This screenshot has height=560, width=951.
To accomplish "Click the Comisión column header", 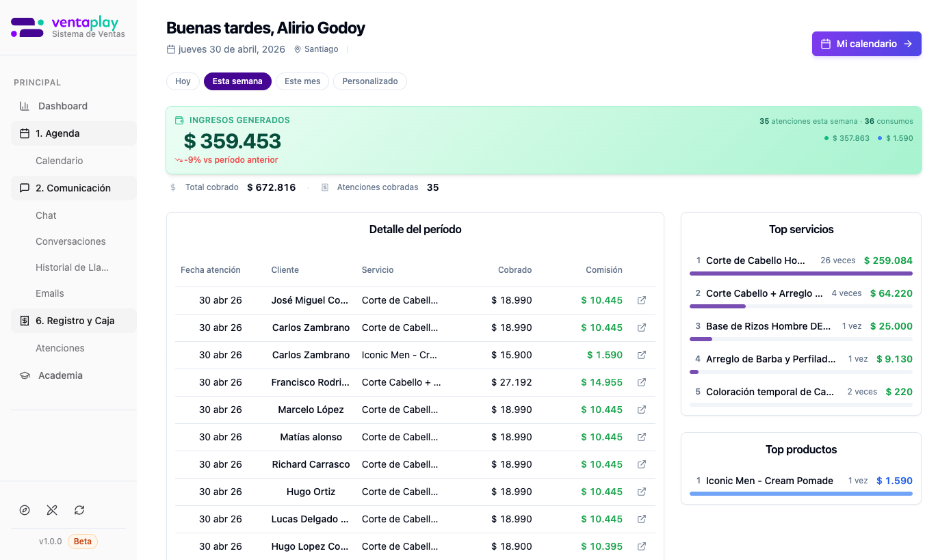I will pyautogui.click(x=604, y=270).
